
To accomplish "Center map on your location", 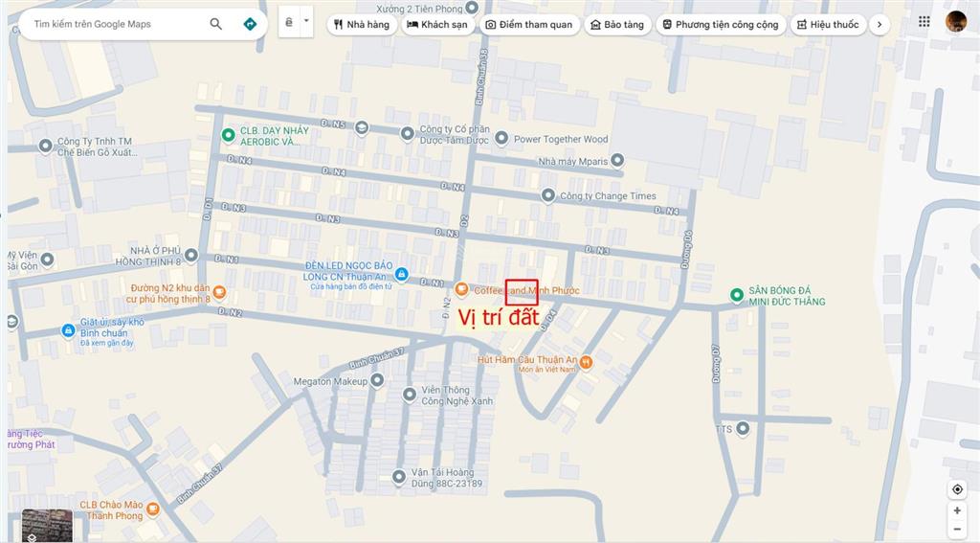I will click(x=957, y=489).
